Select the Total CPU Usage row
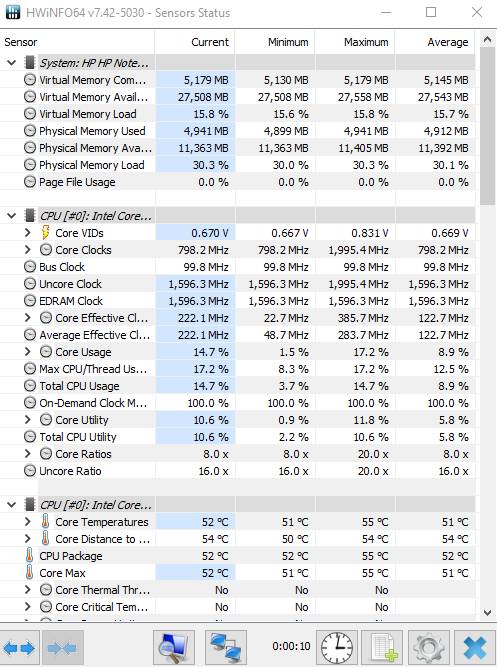Image resolution: width=497 pixels, height=667 pixels. point(237,386)
